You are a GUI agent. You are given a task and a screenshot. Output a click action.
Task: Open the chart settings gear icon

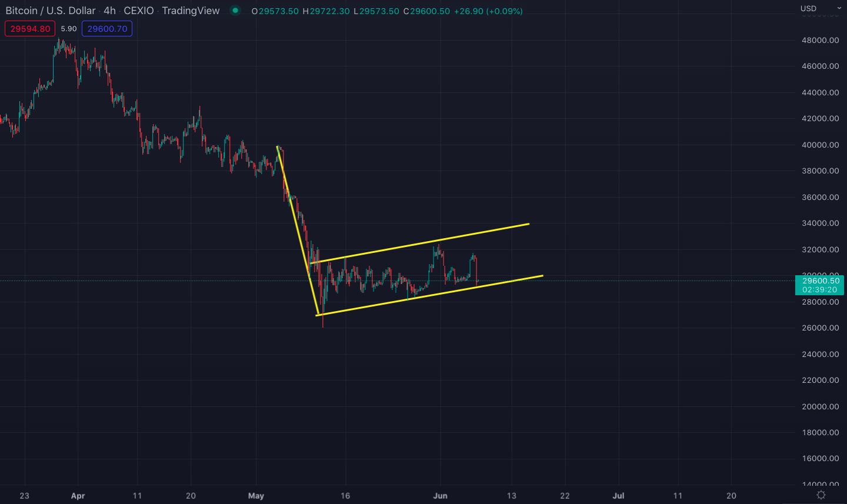(x=821, y=495)
